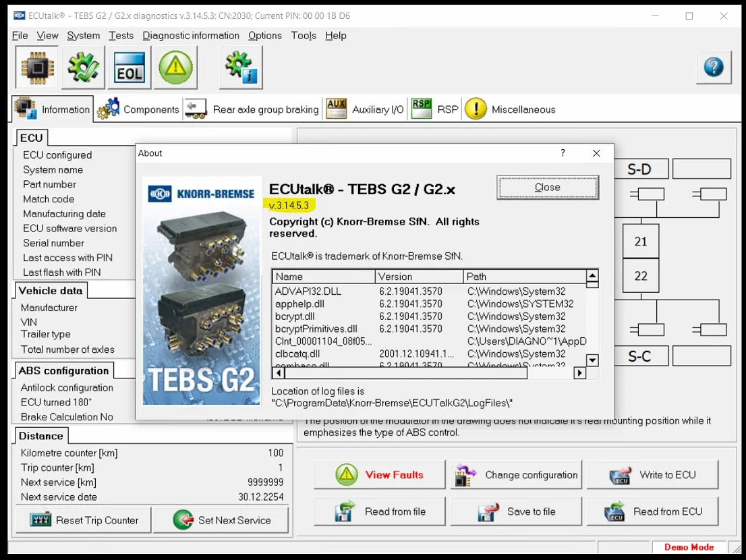Click the ECU chip toolbar icon
The image size is (746, 560).
(37, 67)
